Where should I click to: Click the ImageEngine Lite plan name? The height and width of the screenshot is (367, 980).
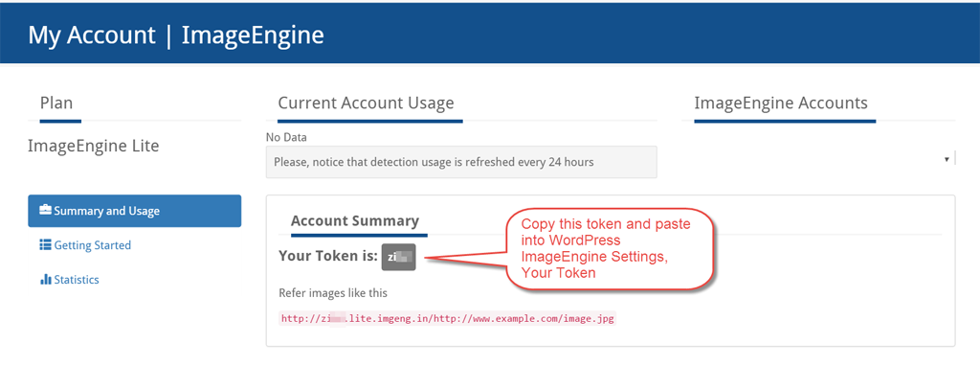point(94,146)
